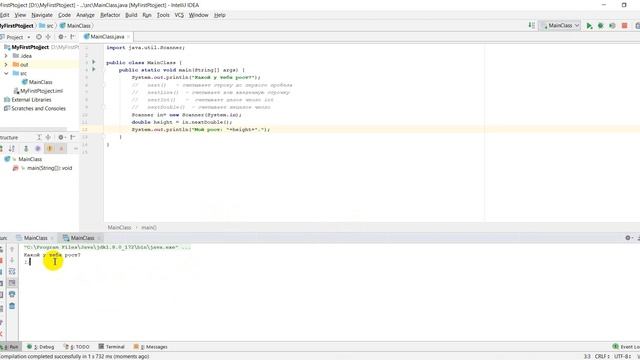Expand all icon in Structure panel header
640x360 pixels.
39,138
